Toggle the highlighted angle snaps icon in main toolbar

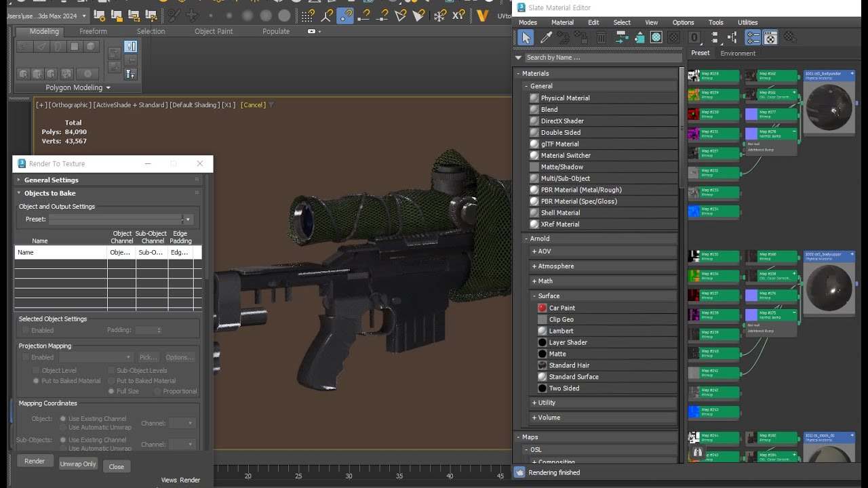pyautogui.click(x=346, y=15)
